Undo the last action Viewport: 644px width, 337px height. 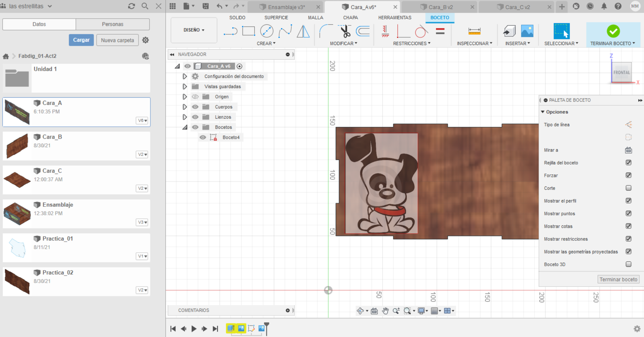(220, 6)
